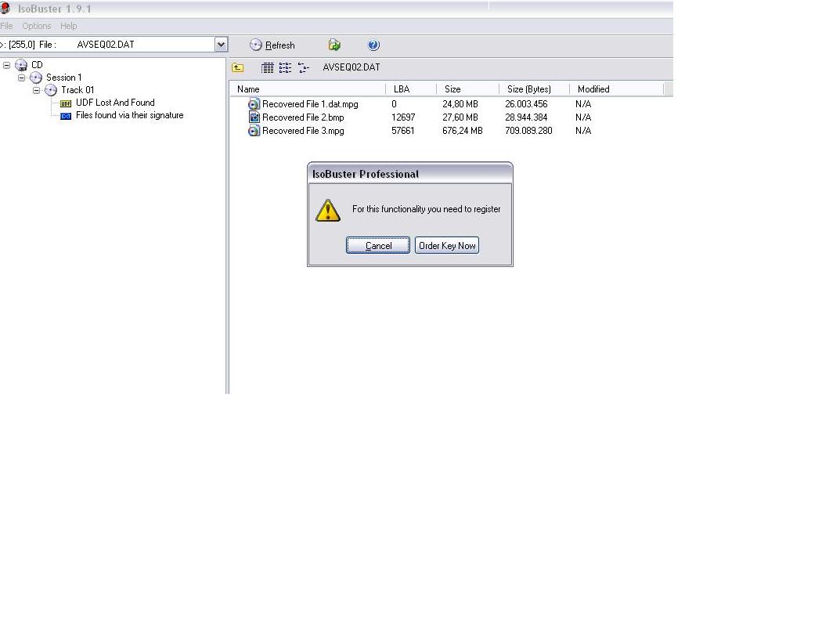Click IsoBuster Professional dialog title bar

pyautogui.click(x=409, y=174)
